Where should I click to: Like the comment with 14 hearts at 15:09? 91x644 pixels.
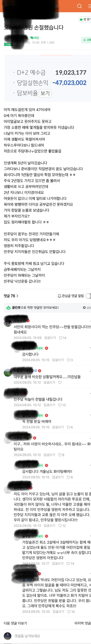coord(60,338)
